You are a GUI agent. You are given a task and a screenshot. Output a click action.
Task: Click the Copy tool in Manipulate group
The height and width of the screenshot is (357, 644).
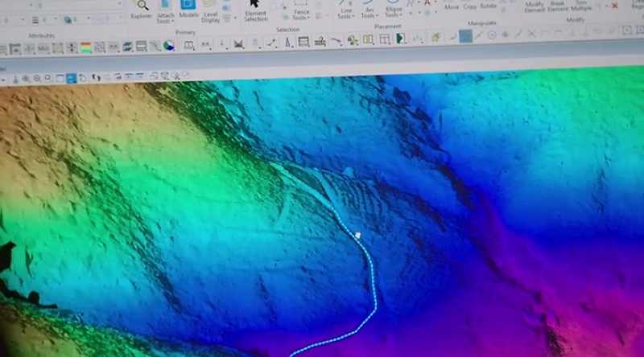[x=469, y=6]
